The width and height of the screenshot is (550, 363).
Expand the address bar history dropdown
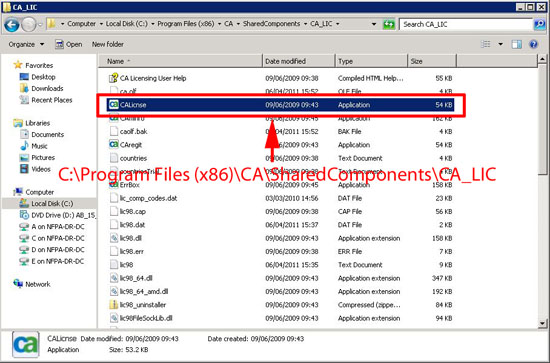click(374, 24)
